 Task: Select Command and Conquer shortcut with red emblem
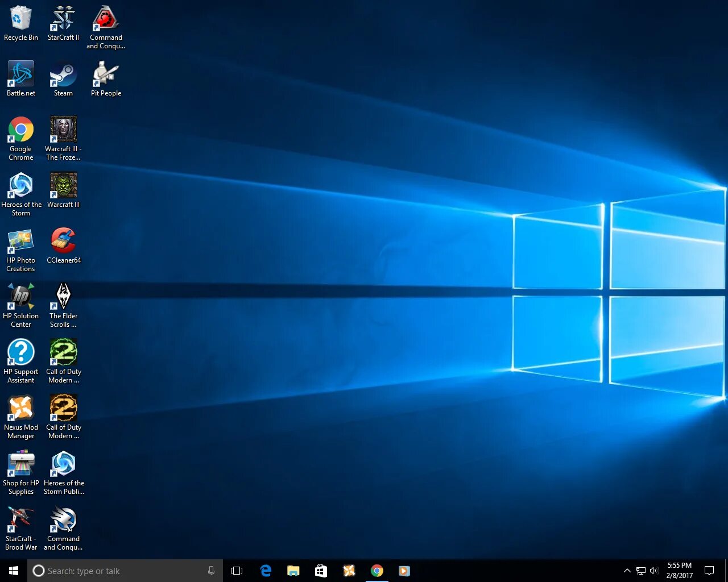point(106,27)
